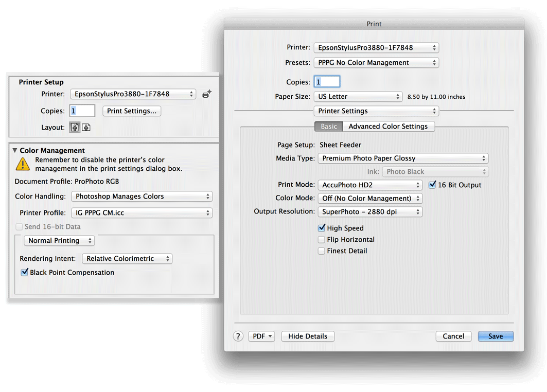Click the Print Settings button
The image size is (547, 392).
(132, 111)
